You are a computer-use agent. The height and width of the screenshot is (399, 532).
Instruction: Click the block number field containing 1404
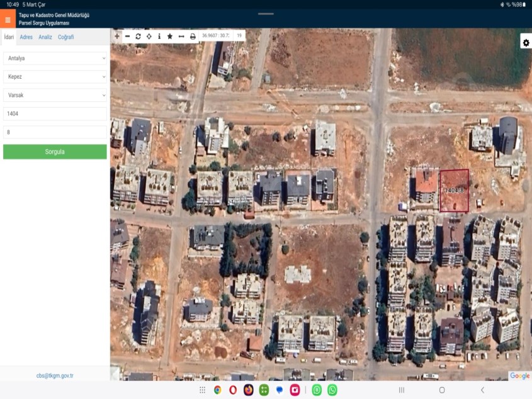[55, 114]
